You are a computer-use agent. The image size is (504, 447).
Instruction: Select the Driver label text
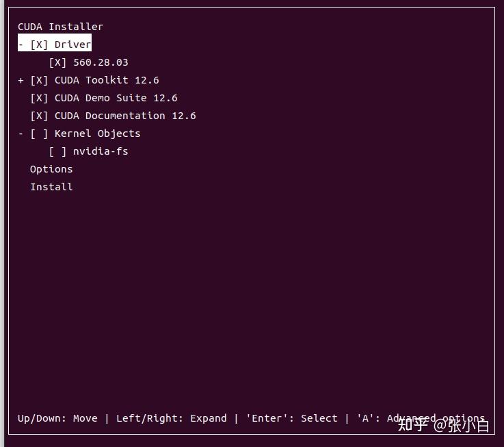pyautogui.click(x=72, y=44)
